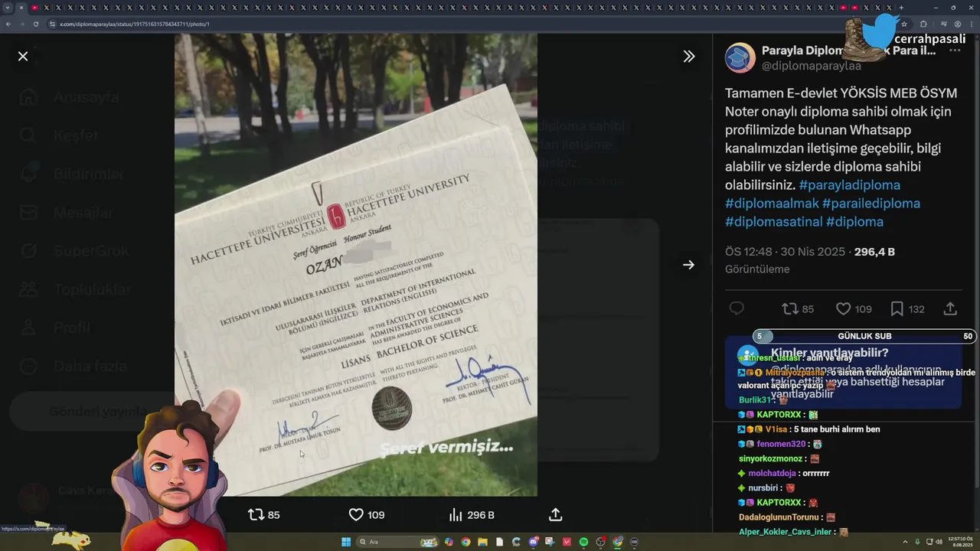Open the #diplomaalmak hashtag
The image size is (980, 551).
[772, 204]
